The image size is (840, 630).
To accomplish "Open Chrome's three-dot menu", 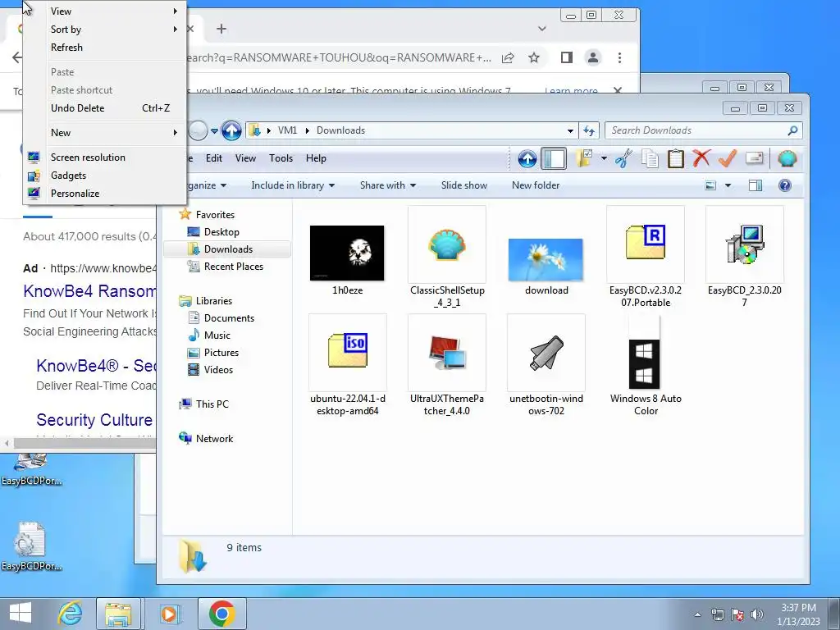I will [620, 58].
